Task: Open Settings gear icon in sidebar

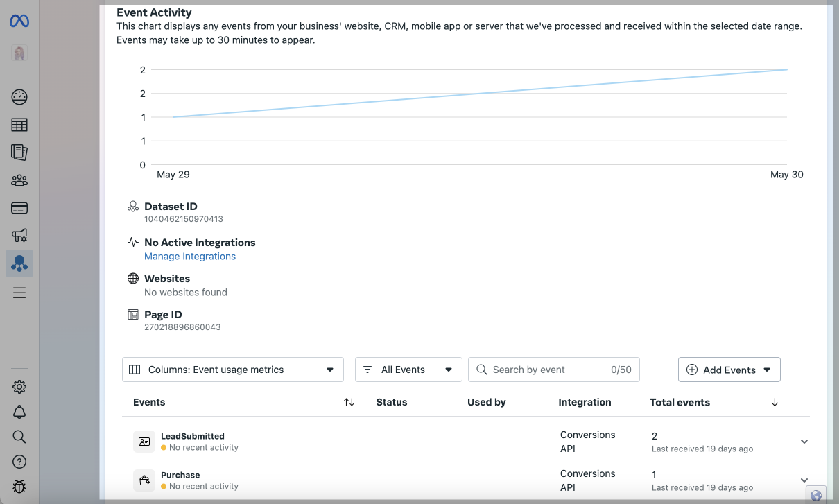Action: pos(19,387)
